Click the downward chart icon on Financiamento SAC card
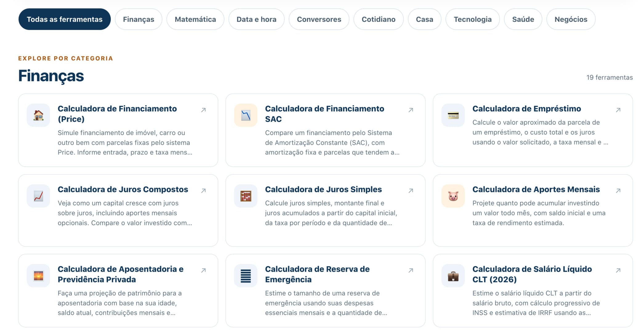 point(246,115)
